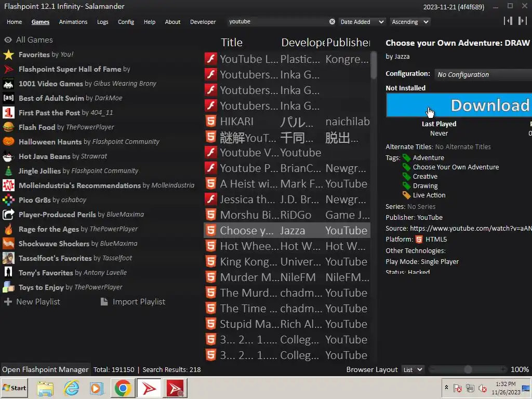Click HTML5 icon beside HIKARI
This screenshot has height=399, width=532.
(211, 121)
